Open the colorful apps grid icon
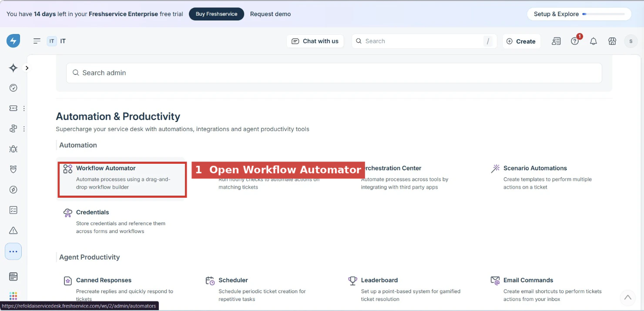The width and height of the screenshot is (644, 311). pyautogui.click(x=13, y=296)
